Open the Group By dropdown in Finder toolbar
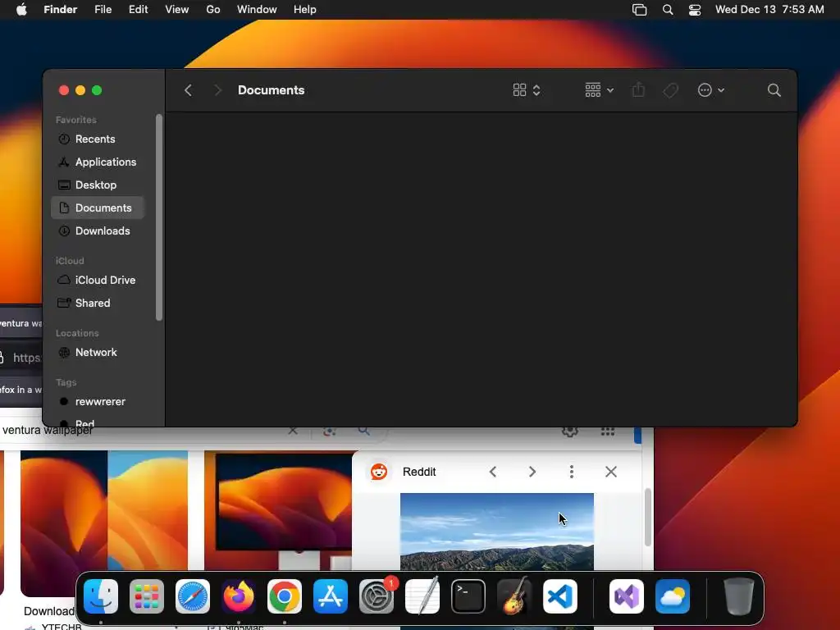Screen dimensions: 840x630 (x=599, y=90)
